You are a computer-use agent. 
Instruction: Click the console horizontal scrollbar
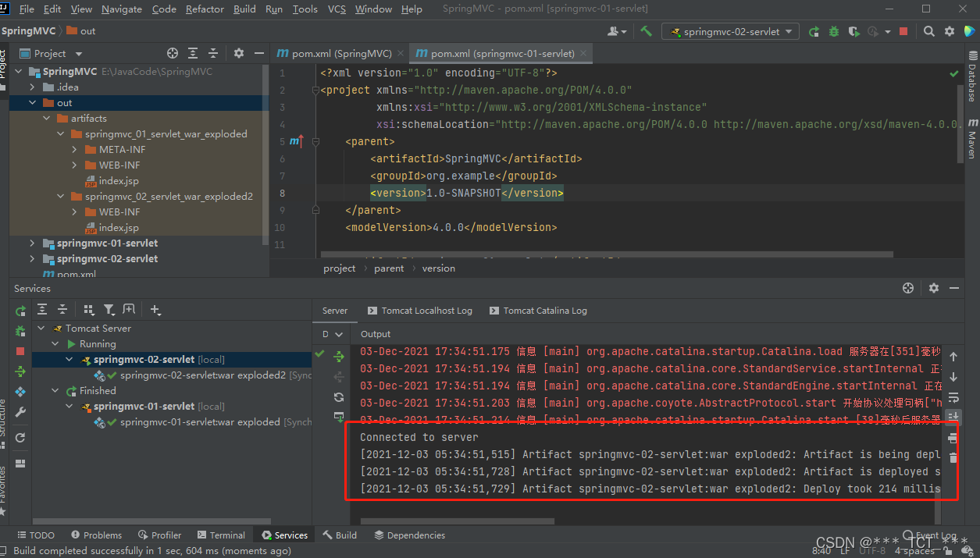[x=457, y=521]
